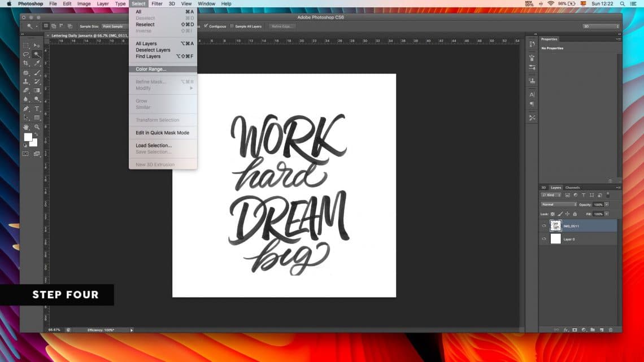
Task: Open the tool preset picker arrow
Action: click(37, 27)
